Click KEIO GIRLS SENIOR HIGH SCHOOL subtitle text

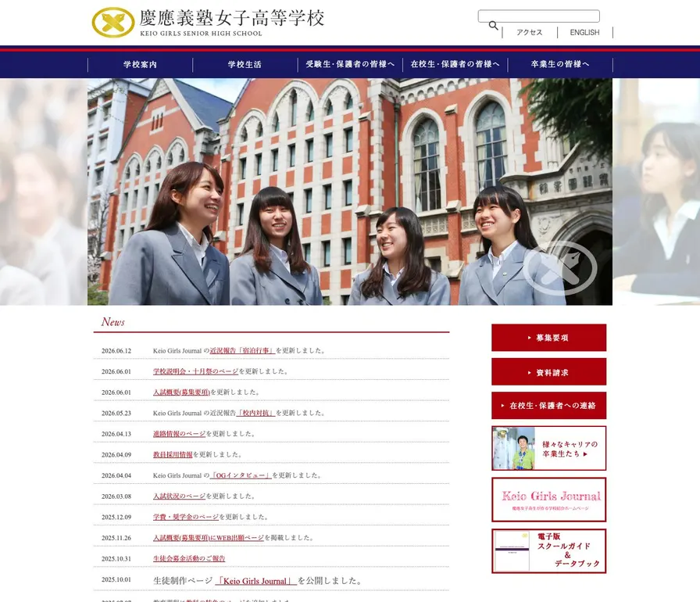tap(201, 34)
